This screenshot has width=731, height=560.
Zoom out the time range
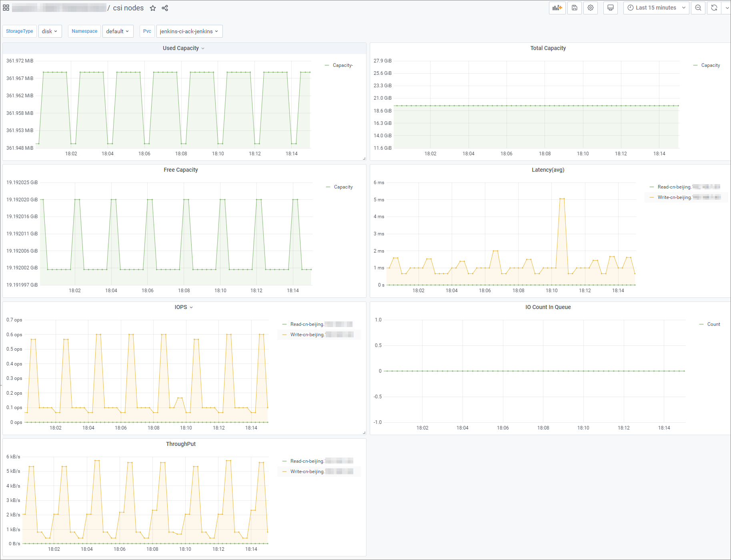pos(698,8)
